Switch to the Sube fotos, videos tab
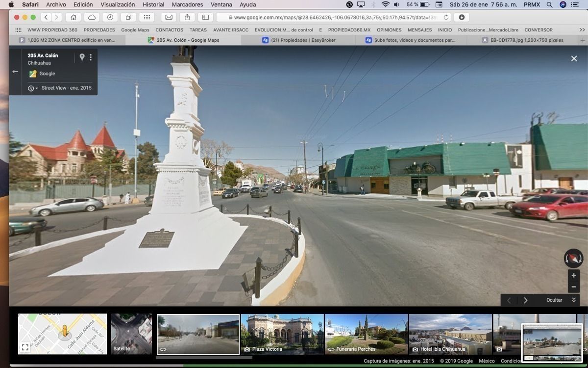 pyautogui.click(x=411, y=40)
